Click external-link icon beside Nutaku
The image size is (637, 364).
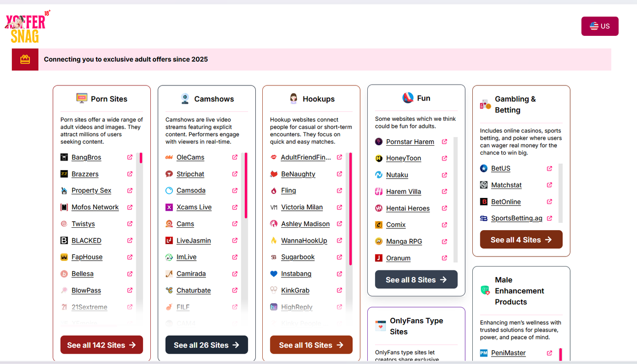point(444,175)
